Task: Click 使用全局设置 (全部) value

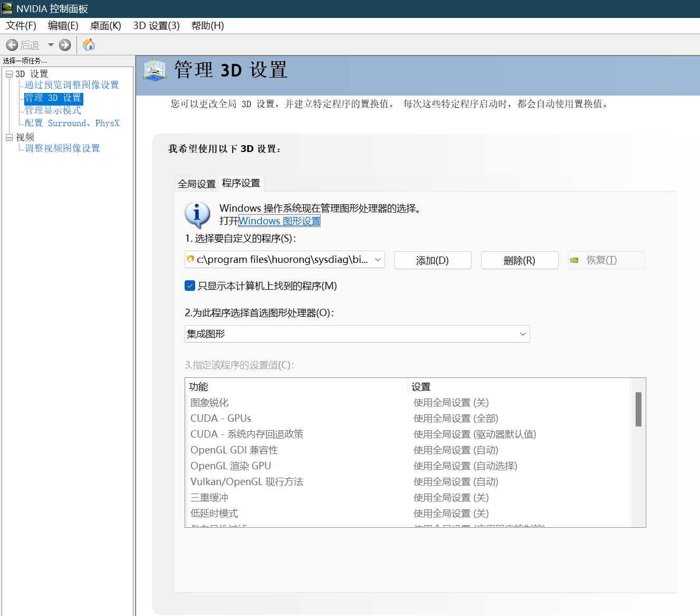Action: click(x=456, y=419)
